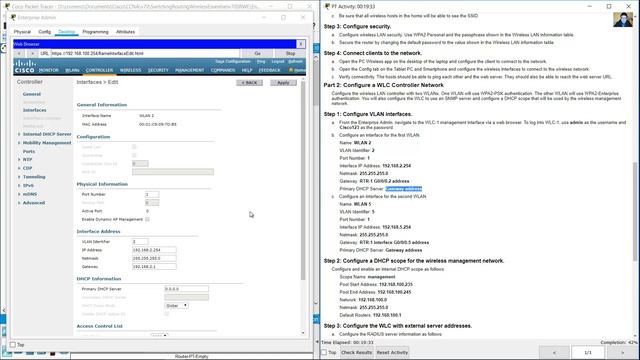Click the Primary DHCP Server field
This screenshot has width=640, height=360.
click(x=186, y=289)
